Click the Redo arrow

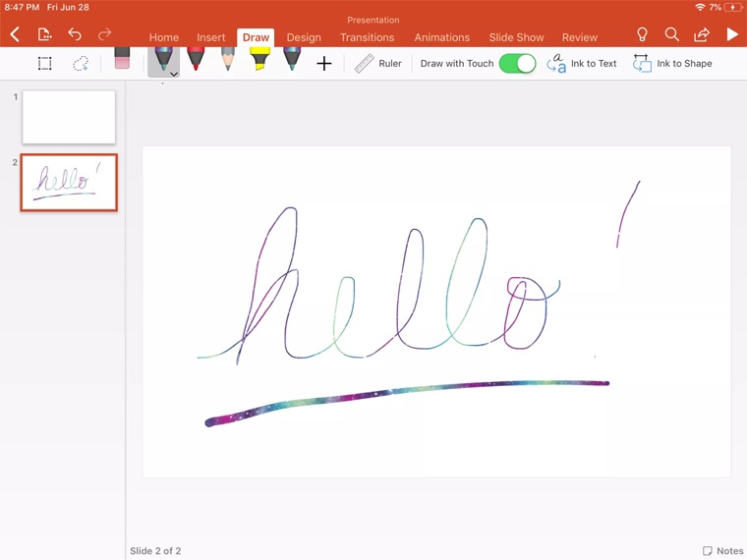[x=104, y=34]
